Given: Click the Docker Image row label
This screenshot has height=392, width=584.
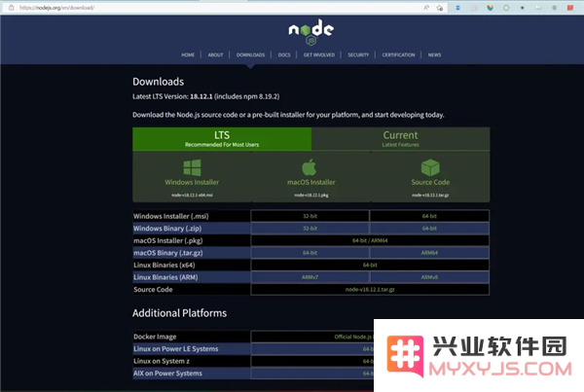Looking at the screenshot, I should (x=155, y=337).
